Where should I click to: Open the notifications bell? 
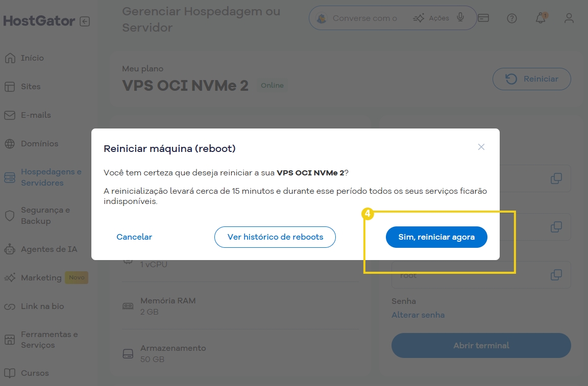click(x=541, y=18)
